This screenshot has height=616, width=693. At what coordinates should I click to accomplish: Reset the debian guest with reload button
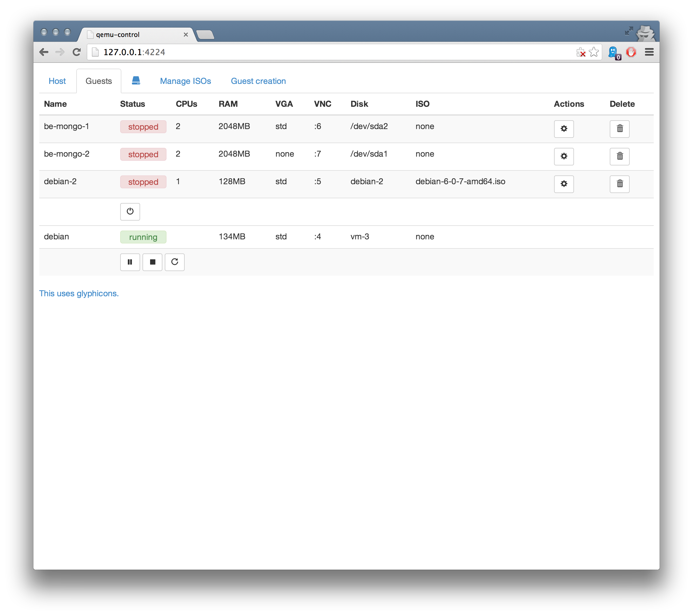(x=175, y=262)
